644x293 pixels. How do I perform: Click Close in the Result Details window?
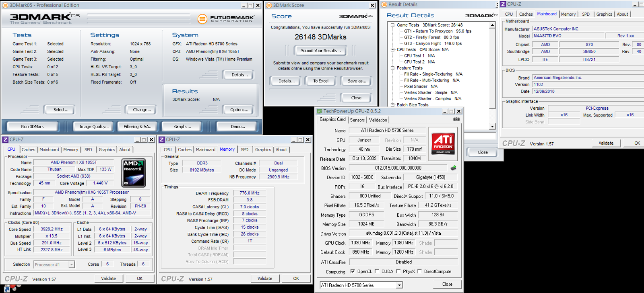coord(483,152)
